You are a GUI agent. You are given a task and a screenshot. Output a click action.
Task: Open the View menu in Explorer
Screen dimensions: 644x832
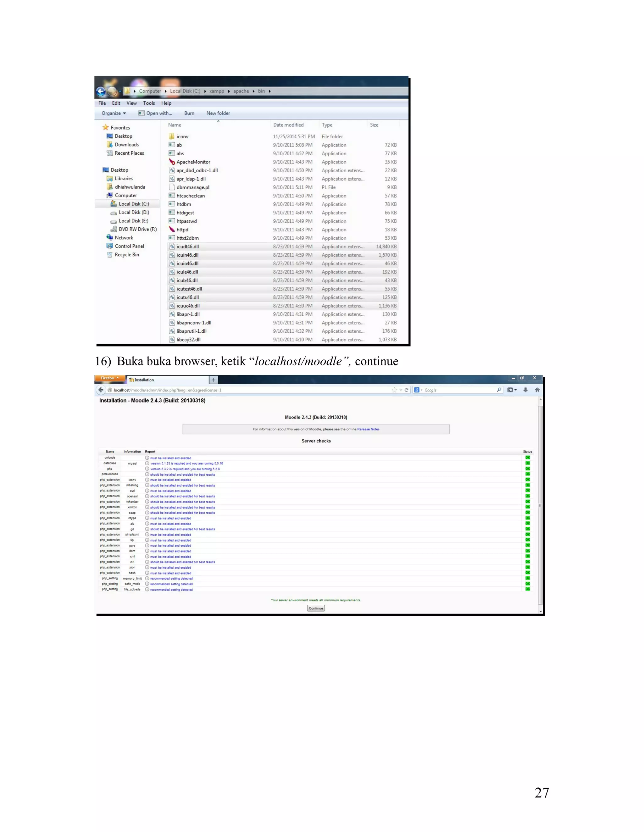pos(131,103)
